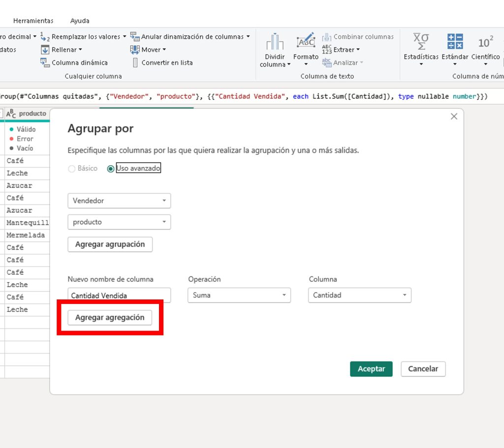Click the Científico ribbon icon
504x448 pixels.
point(485,43)
